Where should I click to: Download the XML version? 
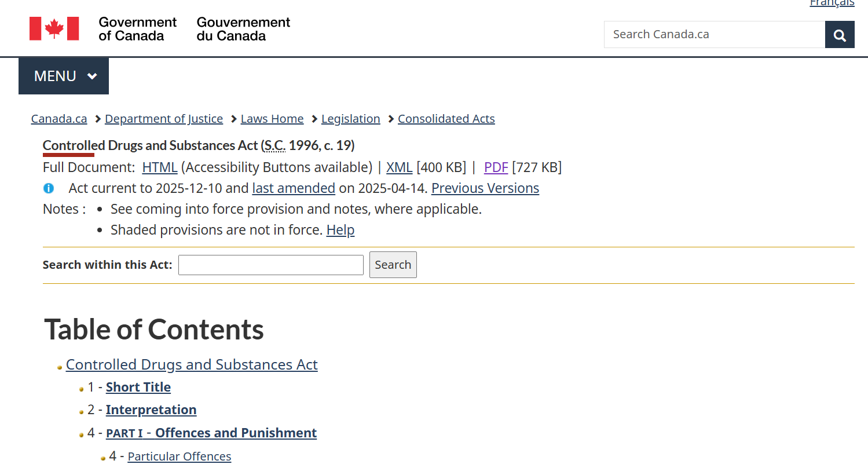(399, 167)
